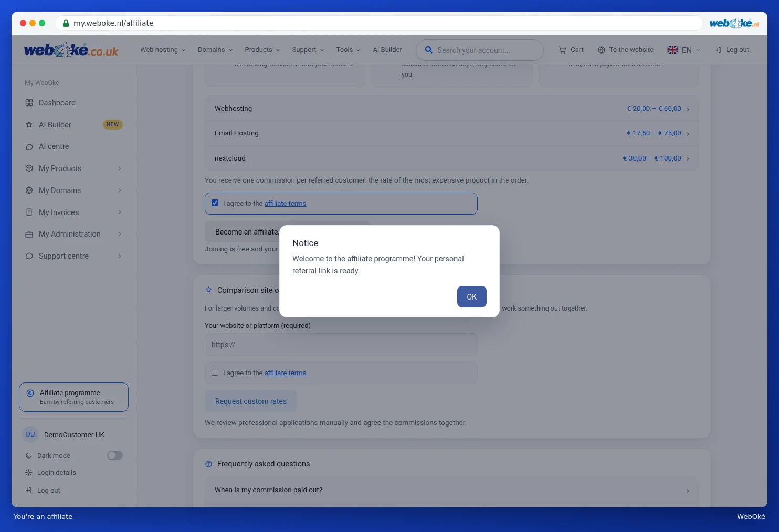Click the Dashboard grid icon in sidebar

pos(29,103)
